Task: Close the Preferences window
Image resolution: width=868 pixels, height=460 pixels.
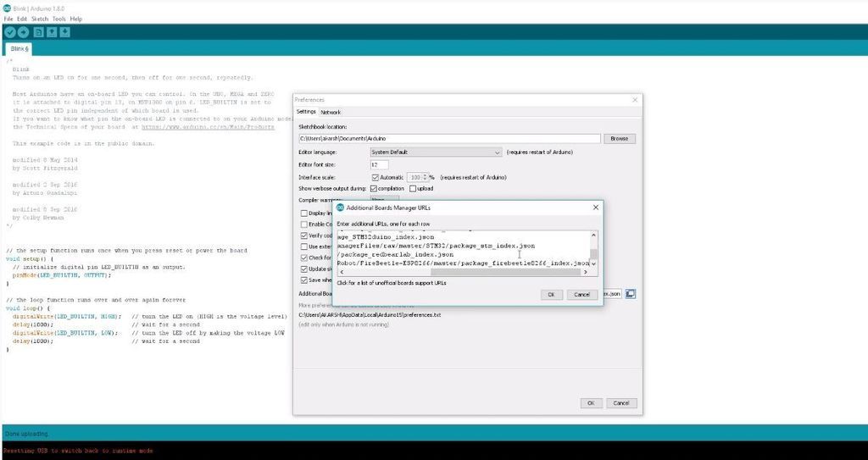Action: (635, 100)
